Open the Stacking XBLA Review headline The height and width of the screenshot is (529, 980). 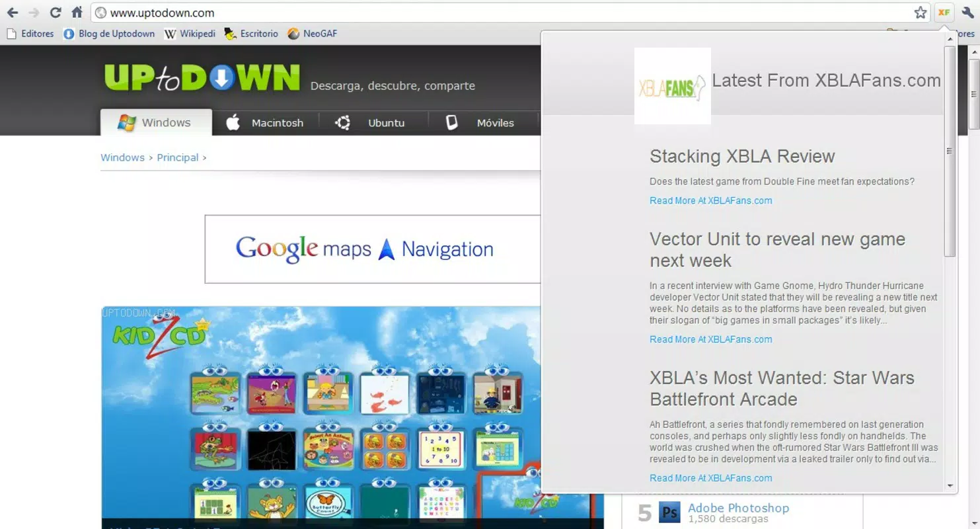click(742, 156)
